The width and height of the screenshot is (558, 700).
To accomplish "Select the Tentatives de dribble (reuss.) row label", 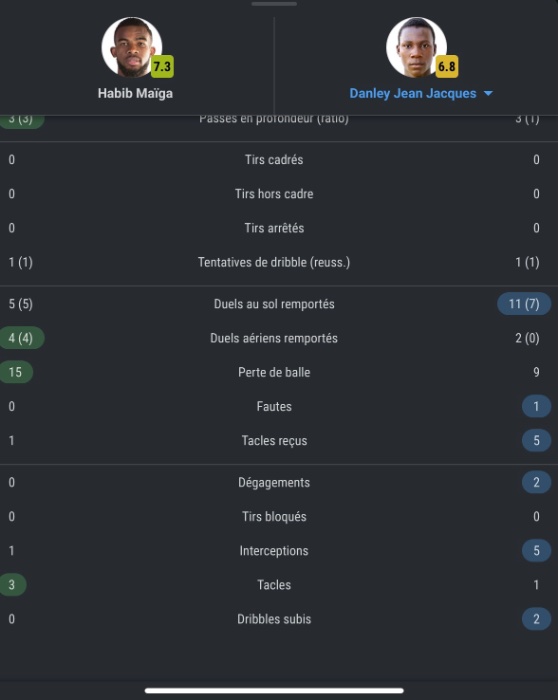I will (x=274, y=262).
